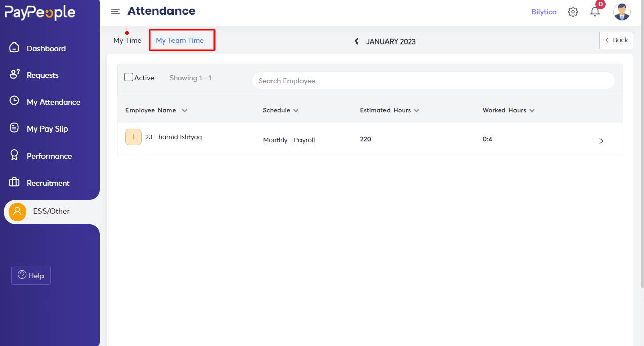644x346 pixels.
Task: Toggle the Active checkbox
Action: pyautogui.click(x=129, y=77)
